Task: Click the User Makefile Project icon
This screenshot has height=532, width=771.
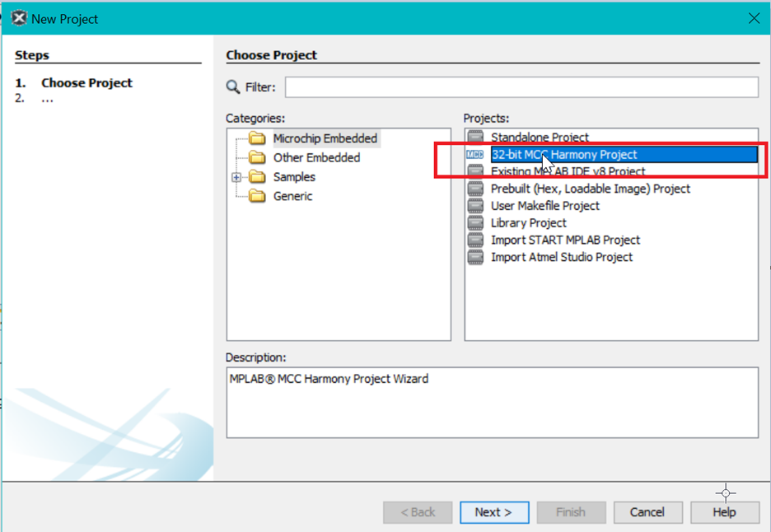Action: click(475, 206)
